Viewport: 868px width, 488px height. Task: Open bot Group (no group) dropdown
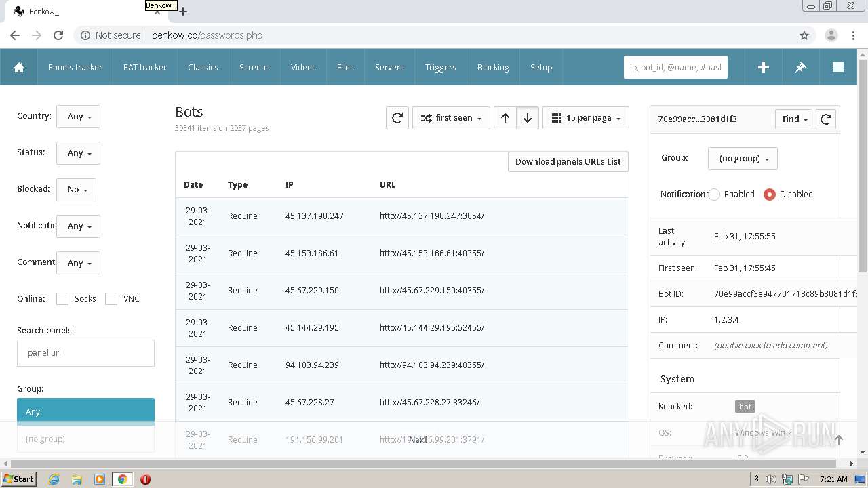coord(743,159)
